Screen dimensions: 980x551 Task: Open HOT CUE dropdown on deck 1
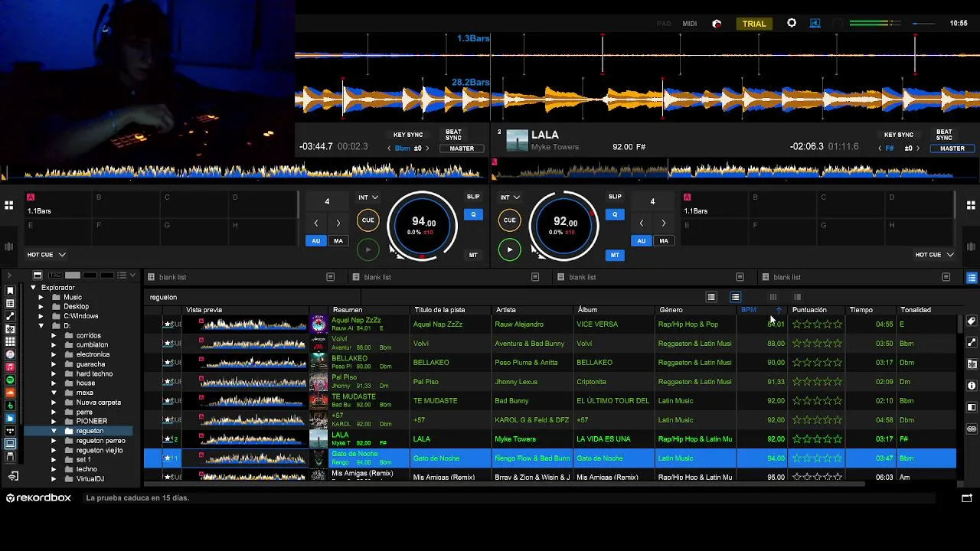pos(47,255)
